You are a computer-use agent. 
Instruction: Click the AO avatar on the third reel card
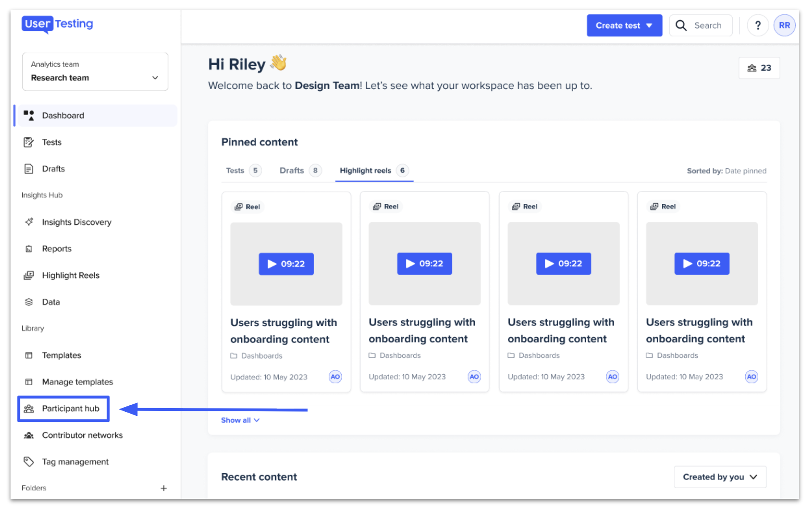[612, 377]
